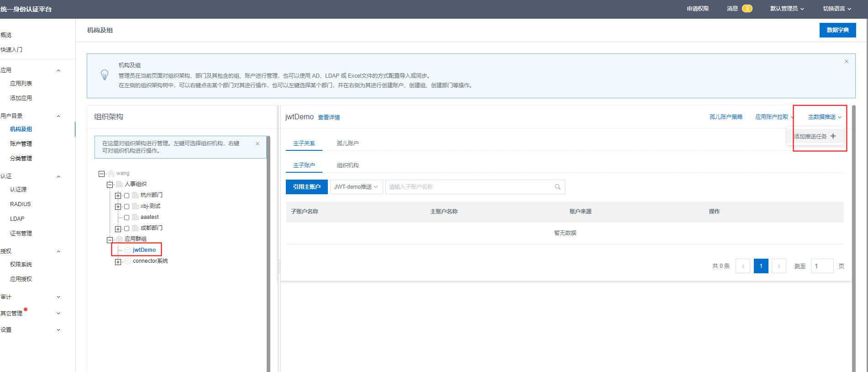Open the 消息 notification badge
868x372 pixels.
pyautogui.click(x=747, y=9)
